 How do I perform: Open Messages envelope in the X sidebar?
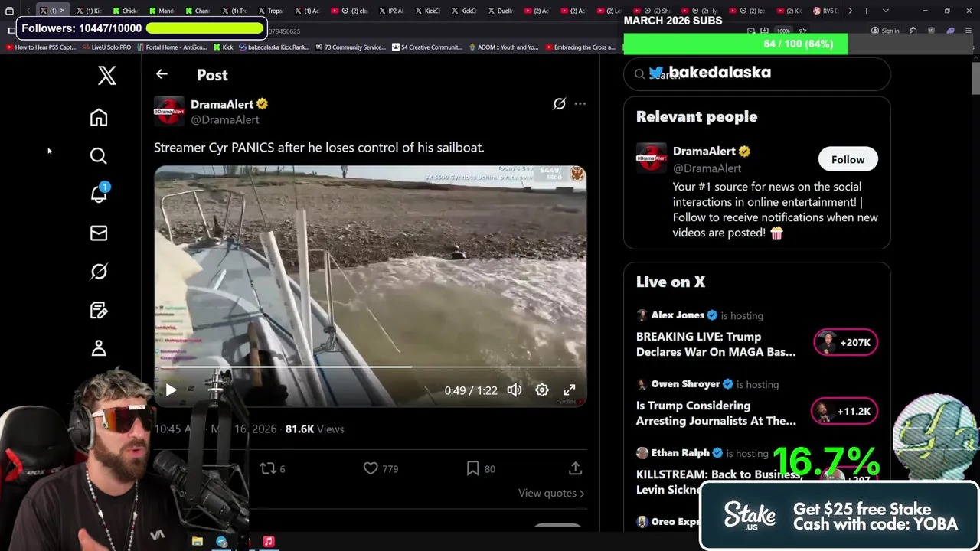(x=99, y=233)
